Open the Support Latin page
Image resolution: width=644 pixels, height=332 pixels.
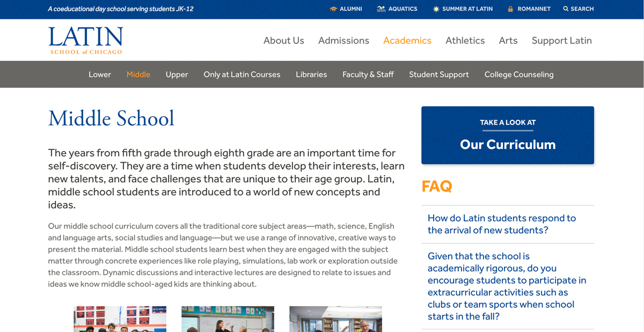pyautogui.click(x=561, y=40)
